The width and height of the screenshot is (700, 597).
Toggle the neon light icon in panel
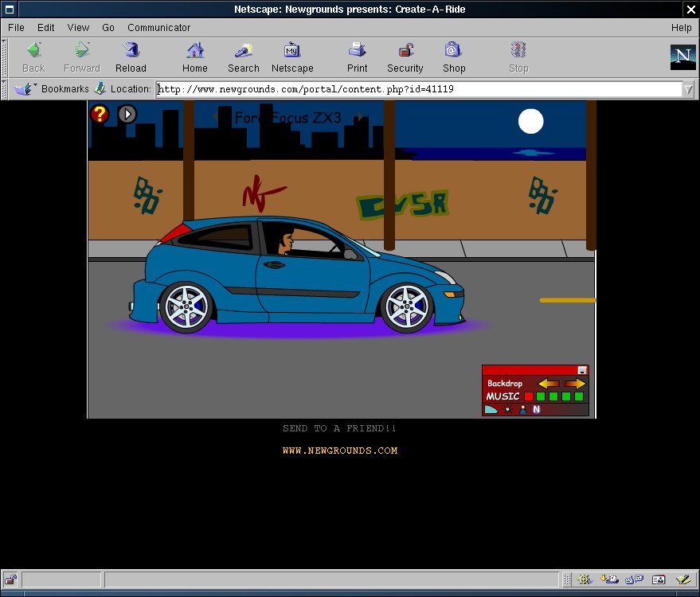tap(507, 409)
